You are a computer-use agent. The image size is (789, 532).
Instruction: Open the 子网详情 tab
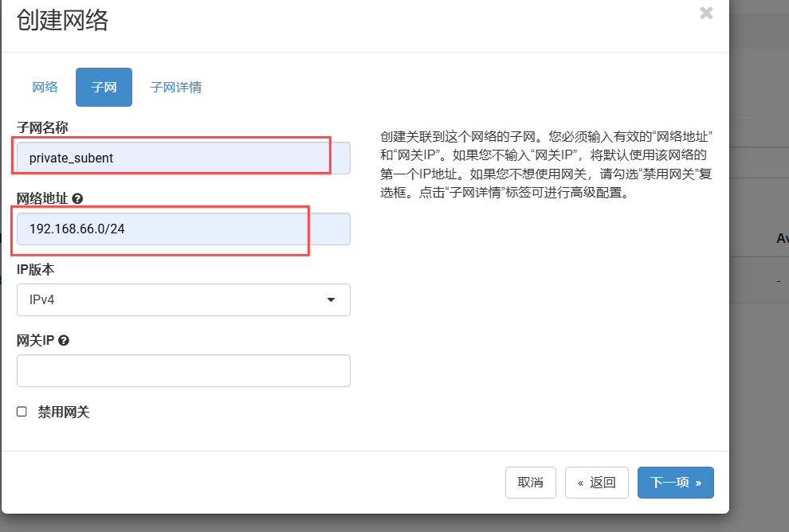[175, 88]
